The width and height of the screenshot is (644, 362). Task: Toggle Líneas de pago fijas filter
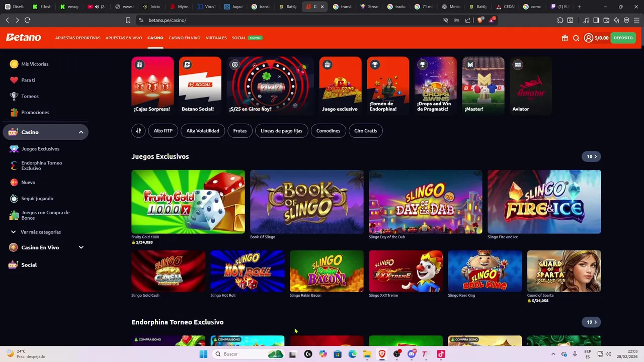pos(281,131)
